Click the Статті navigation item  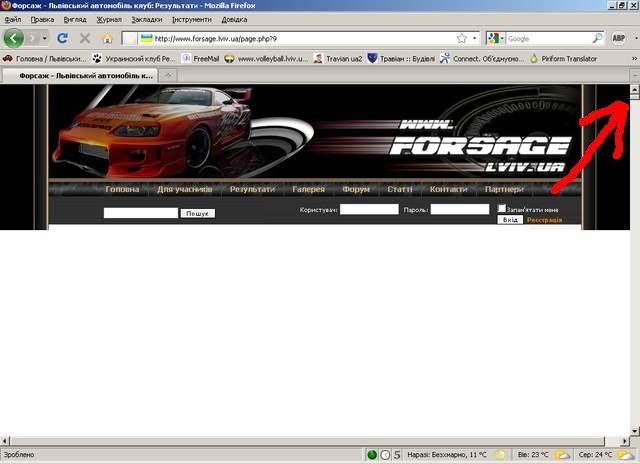(x=400, y=189)
